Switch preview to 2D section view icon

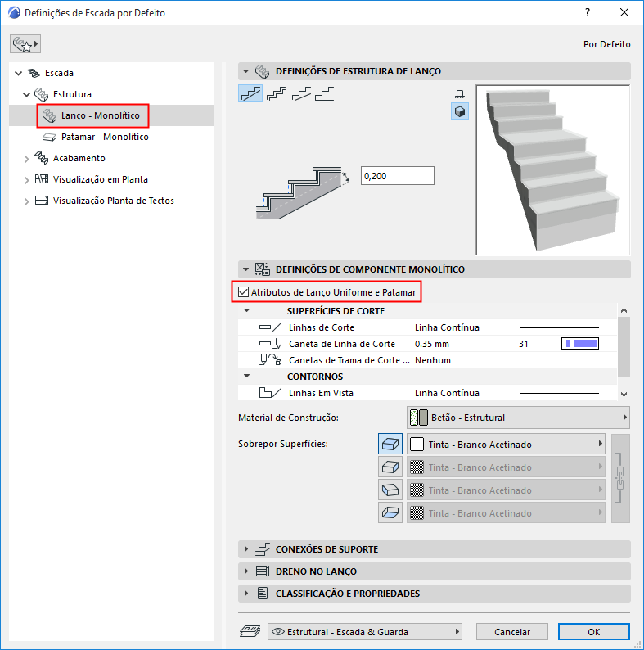pyautogui.click(x=460, y=94)
